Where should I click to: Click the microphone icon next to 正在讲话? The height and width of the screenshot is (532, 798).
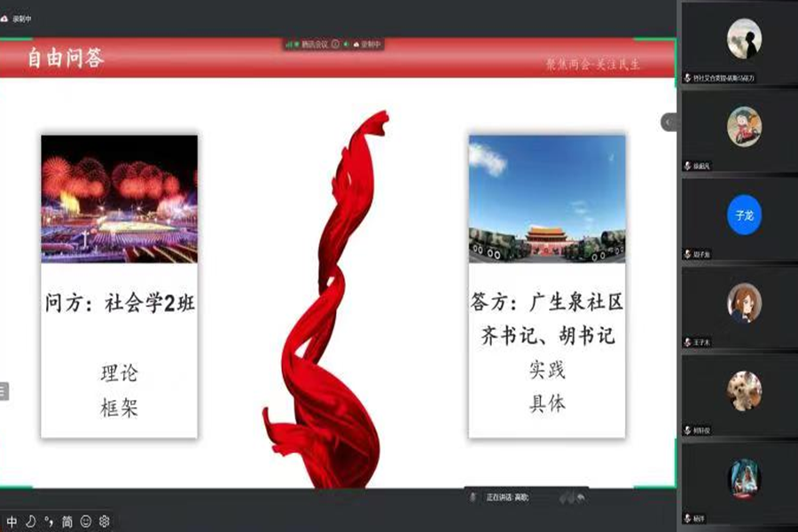tap(473, 497)
